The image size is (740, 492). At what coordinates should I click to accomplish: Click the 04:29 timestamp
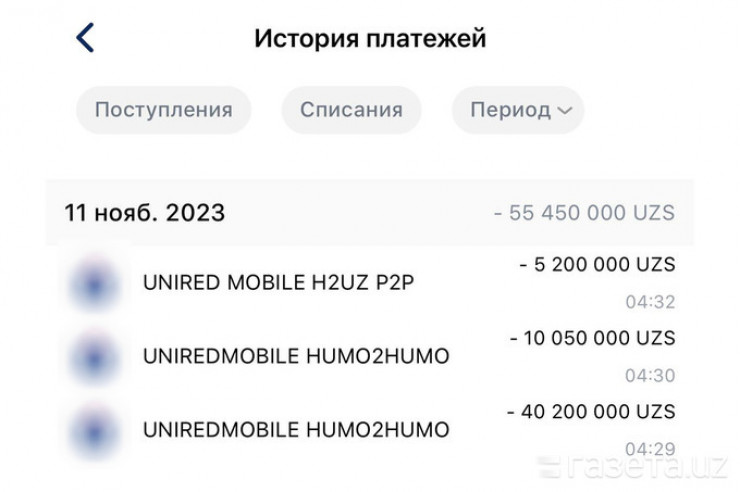click(650, 449)
